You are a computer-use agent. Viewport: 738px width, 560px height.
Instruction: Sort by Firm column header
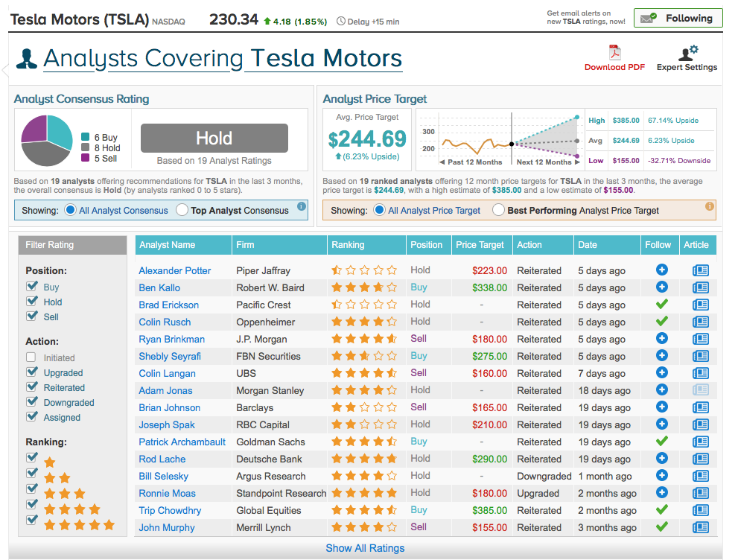click(x=279, y=245)
